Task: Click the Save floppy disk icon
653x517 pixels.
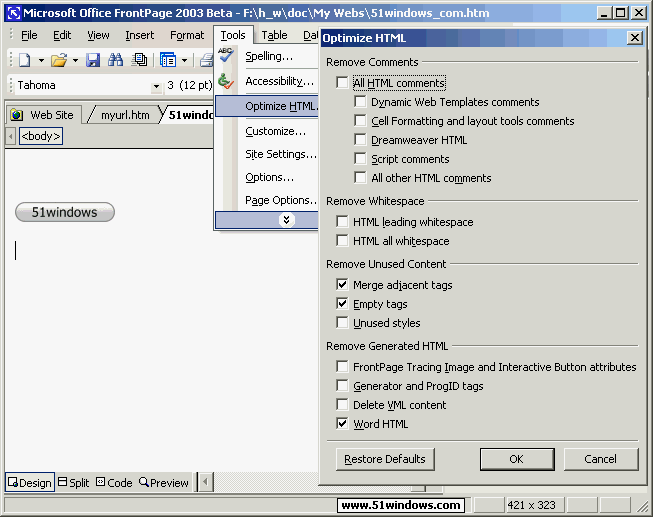Action: coord(93,61)
